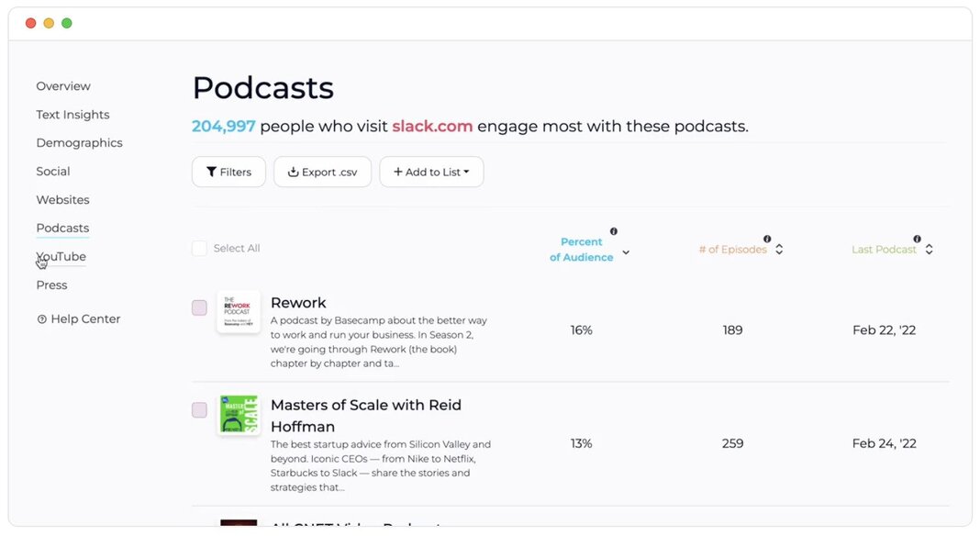Viewport: 980px width, 536px height.
Task: Click the # of Episodes column header
Action: point(732,250)
